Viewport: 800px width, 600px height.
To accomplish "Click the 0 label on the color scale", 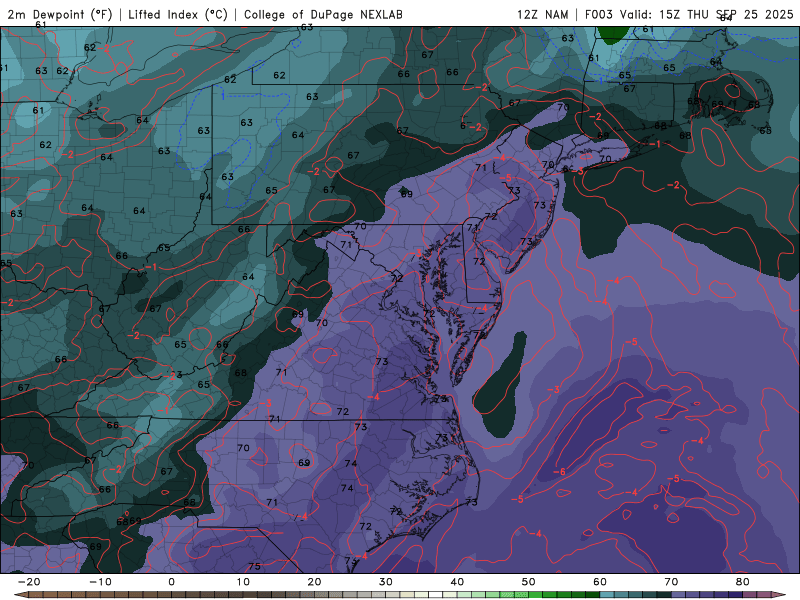I will (x=171, y=582).
